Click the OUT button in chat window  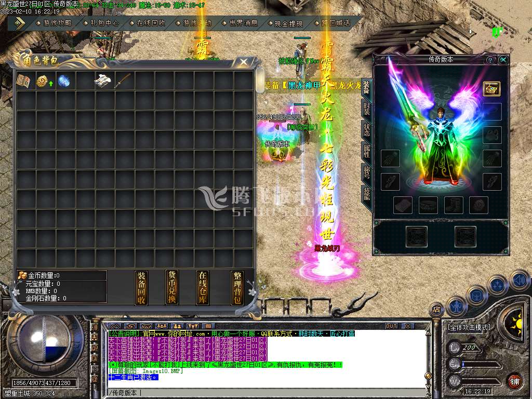(x=391, y=326)
